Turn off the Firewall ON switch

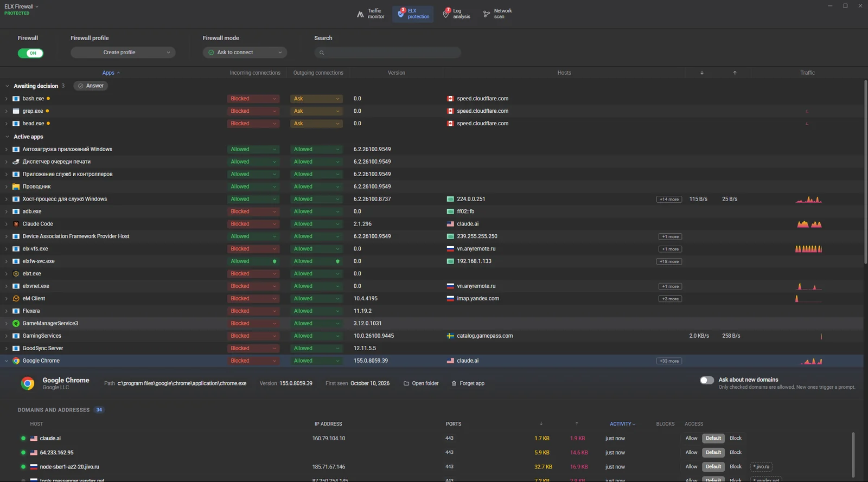pyautogui.click(x=30, y=53)
